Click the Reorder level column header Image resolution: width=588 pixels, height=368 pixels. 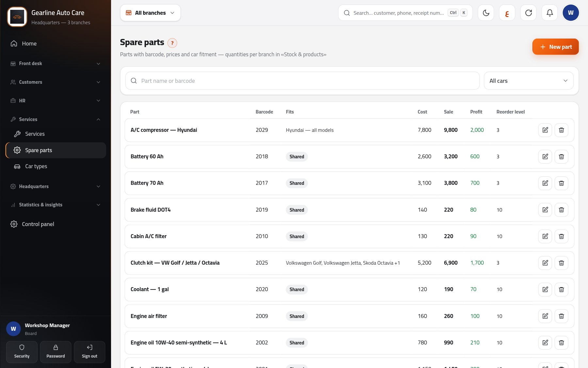(x=510, y=112)
